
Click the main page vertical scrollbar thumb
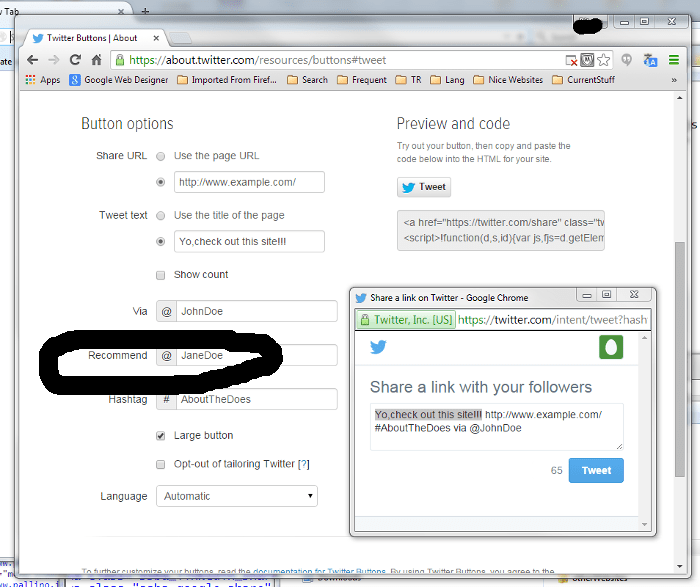click(679, 359)
